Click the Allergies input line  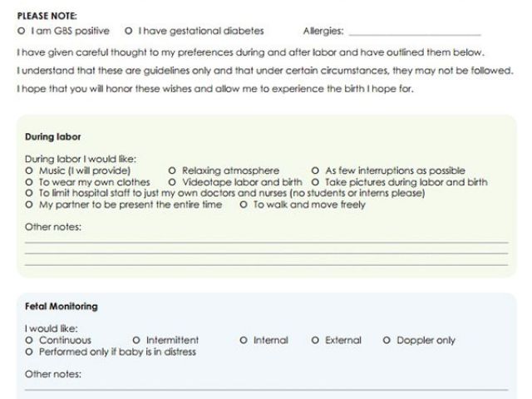click(414, 32)
